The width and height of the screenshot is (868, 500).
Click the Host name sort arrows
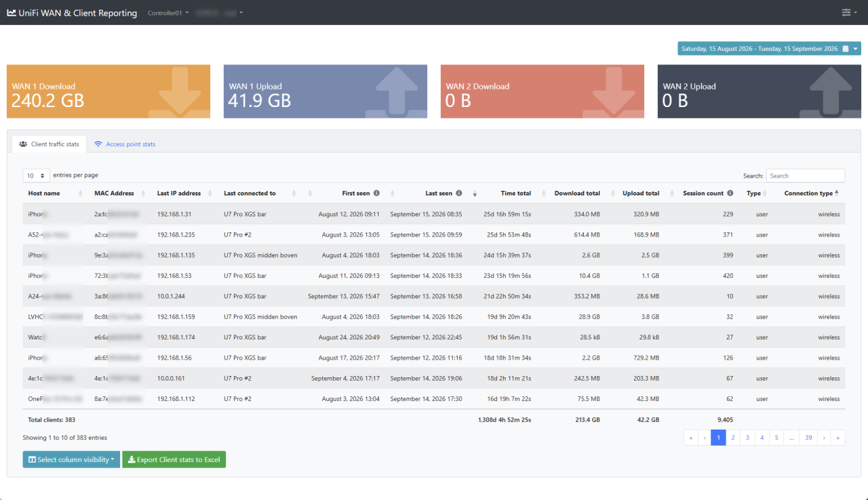80,194
